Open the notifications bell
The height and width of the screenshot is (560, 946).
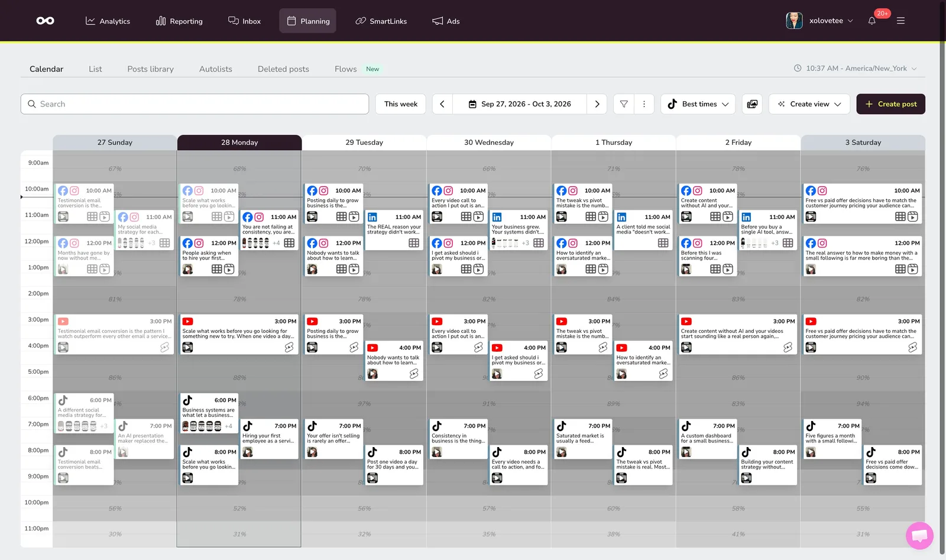tap(872, 21)
